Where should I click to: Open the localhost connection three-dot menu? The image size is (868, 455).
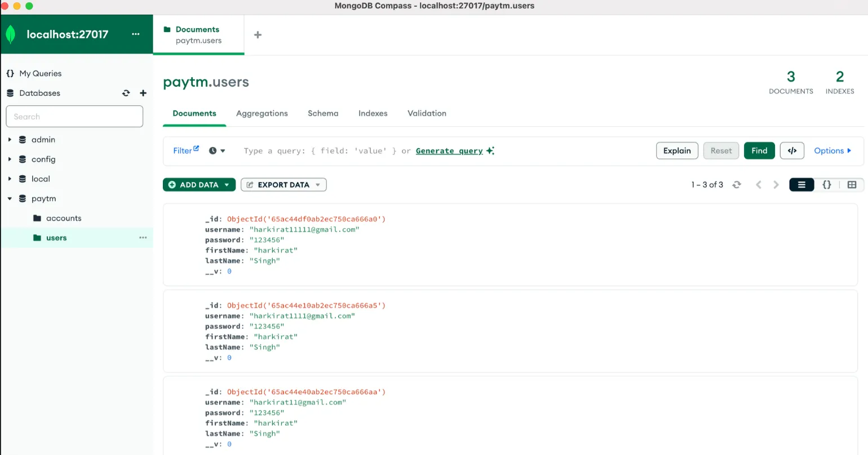(135, 34)
